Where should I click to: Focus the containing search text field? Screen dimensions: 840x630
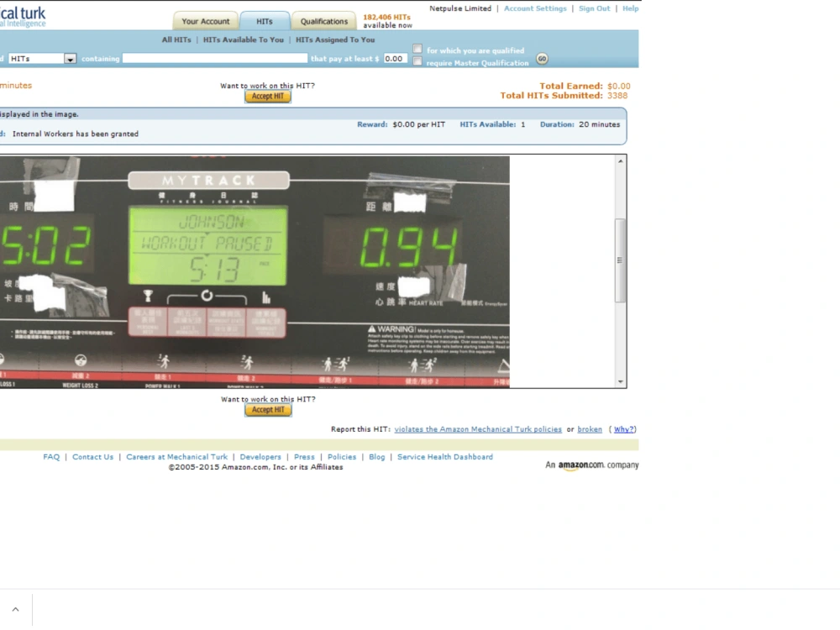tap(215, 59)
